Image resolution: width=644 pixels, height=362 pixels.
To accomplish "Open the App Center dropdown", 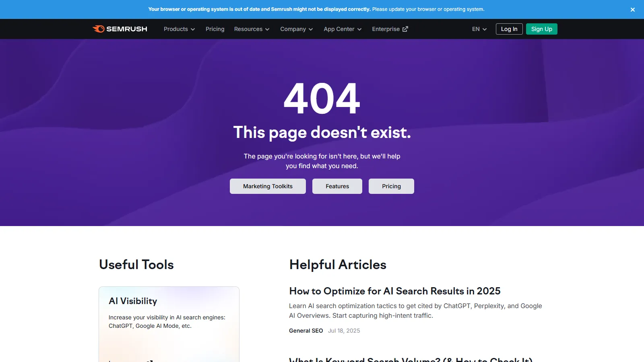I will pyautogui.click(x=343, y=29).
